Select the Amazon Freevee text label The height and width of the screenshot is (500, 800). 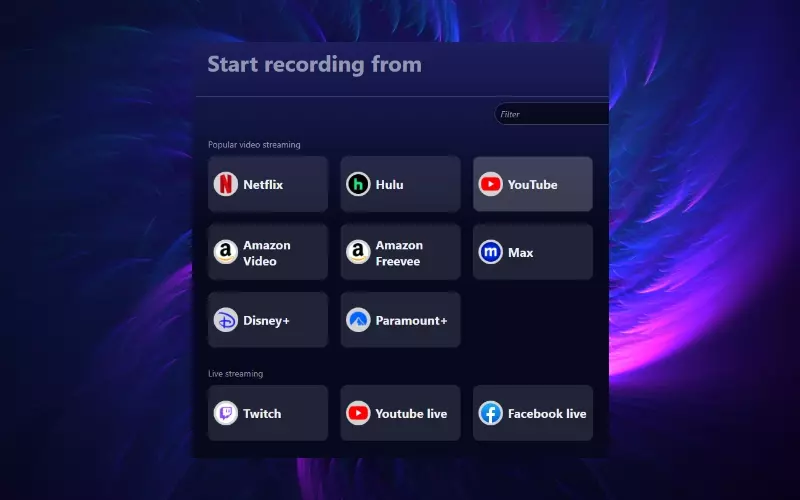(399, 253)
